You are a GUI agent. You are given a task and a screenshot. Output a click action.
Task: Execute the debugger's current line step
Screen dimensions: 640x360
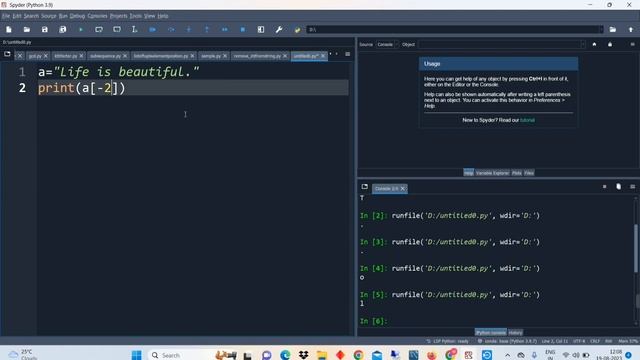coord(171,29)
